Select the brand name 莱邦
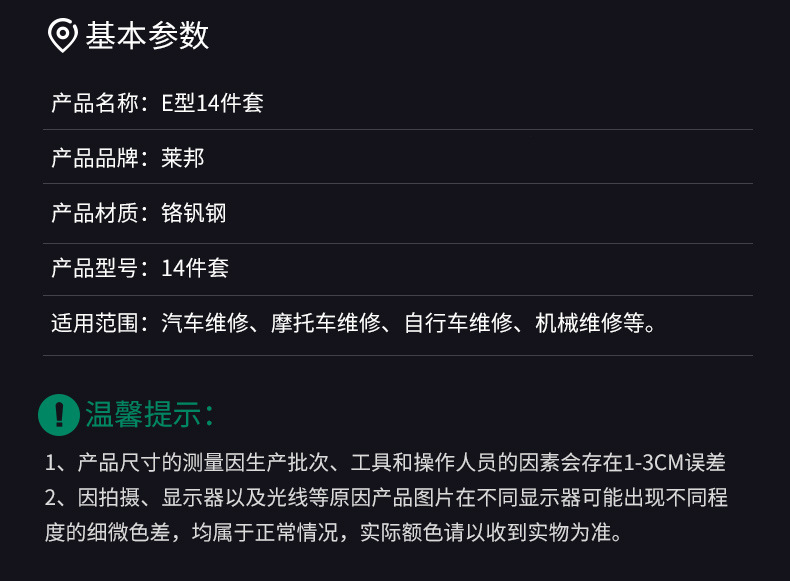This screenshot has height=581, width=790. coord(183,158)
